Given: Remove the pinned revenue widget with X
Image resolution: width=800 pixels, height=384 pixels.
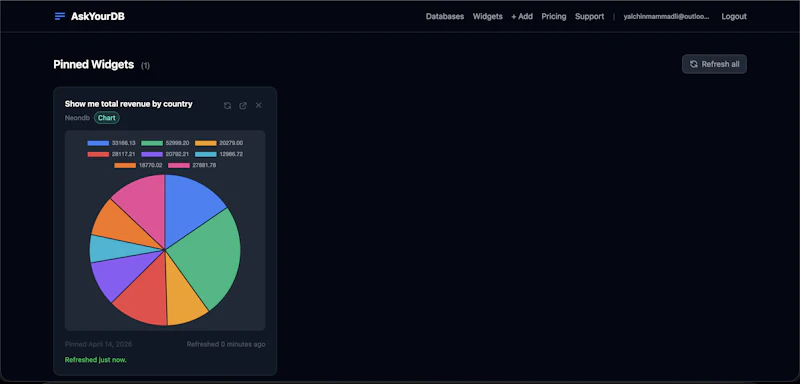Looking at the screenshot, I should click(259, 106).
